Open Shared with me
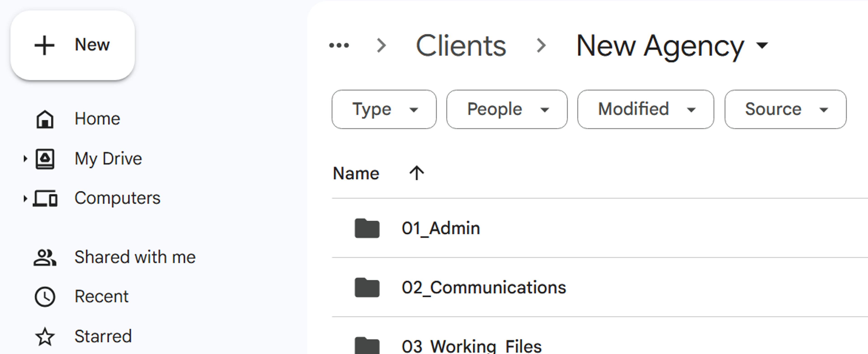The image size is (868, 354). (135, 257)
